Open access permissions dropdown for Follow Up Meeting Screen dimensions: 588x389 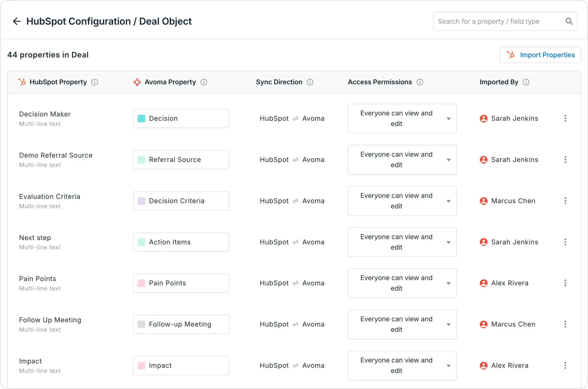402,324
